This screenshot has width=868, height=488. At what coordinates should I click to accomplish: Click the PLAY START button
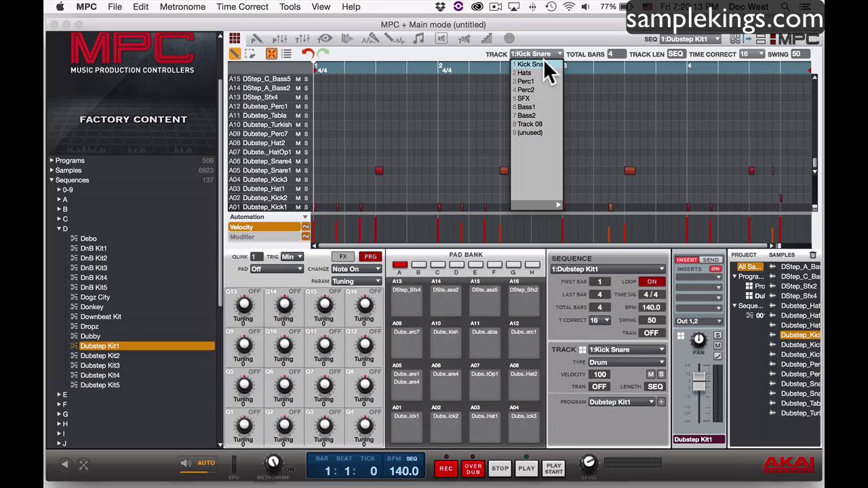point(553,468)
